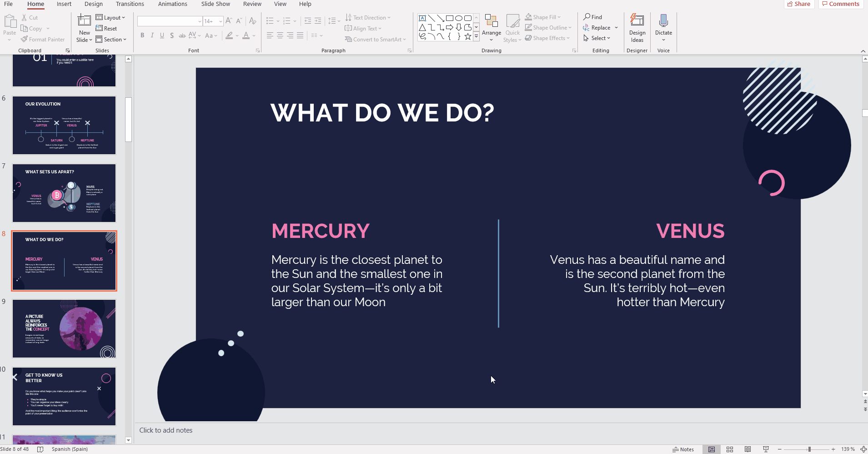
Task: Open Reading View from status bar
Action: 748,449
